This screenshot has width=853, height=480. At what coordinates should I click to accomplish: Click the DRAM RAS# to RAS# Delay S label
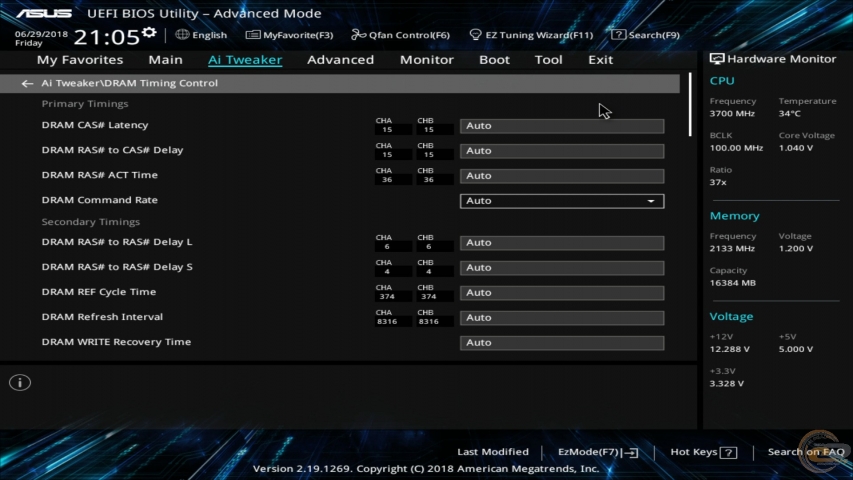[117, 267]
